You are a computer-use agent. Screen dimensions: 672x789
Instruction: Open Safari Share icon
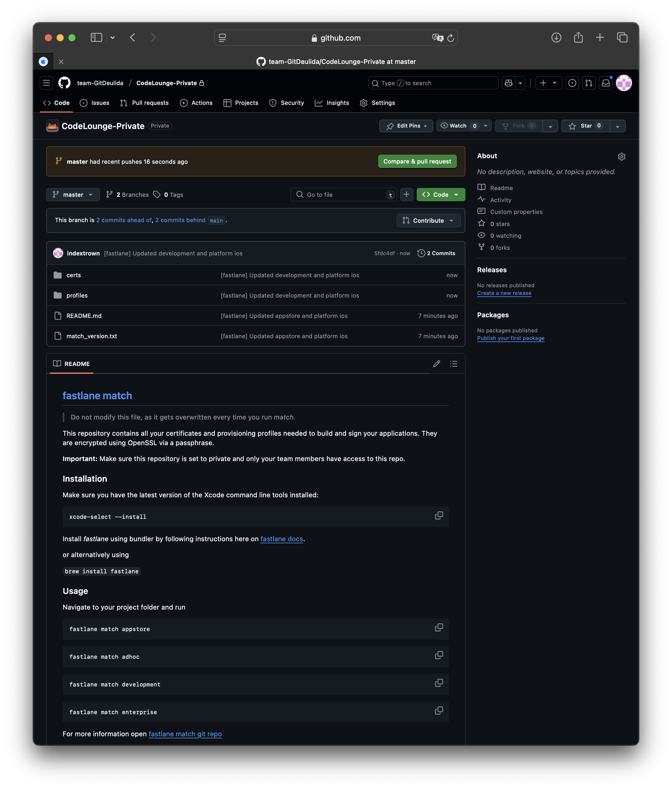(x=578, y=37)
